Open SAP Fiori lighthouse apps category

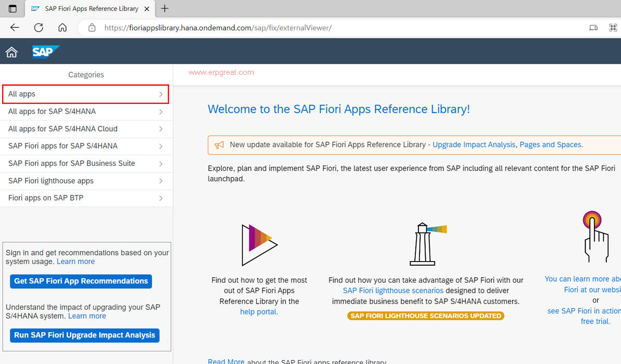pyautogui.click(x=86, y=181)
